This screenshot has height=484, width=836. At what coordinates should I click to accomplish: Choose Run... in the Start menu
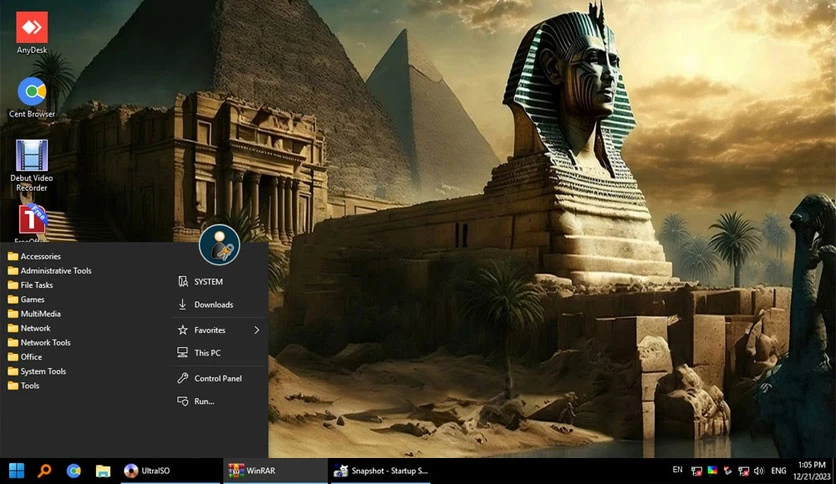pos(204,401)
